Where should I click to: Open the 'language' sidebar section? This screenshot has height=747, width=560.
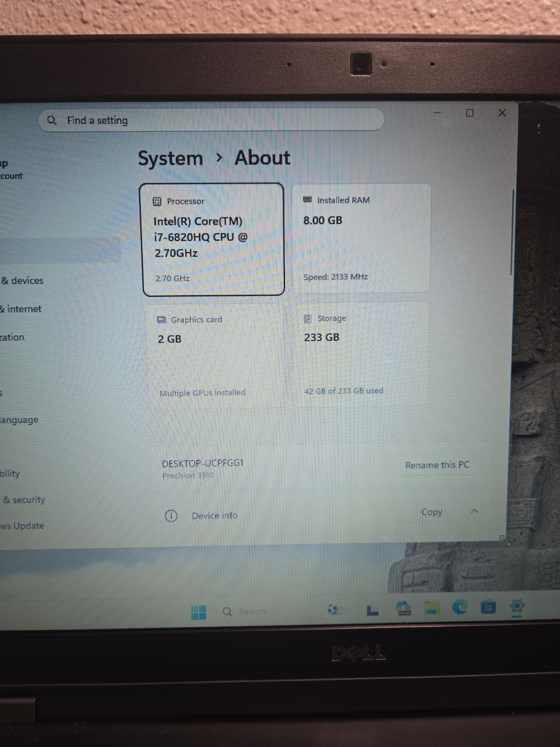pyautogui.click(x=19, y=420)
